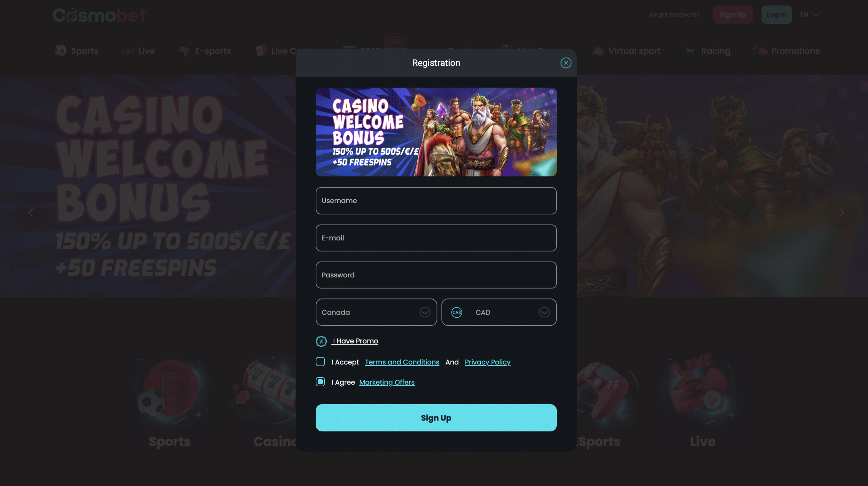Enable I Accept Terms and Conditions checkbox
868x486 pixels.
coord(320,362)
